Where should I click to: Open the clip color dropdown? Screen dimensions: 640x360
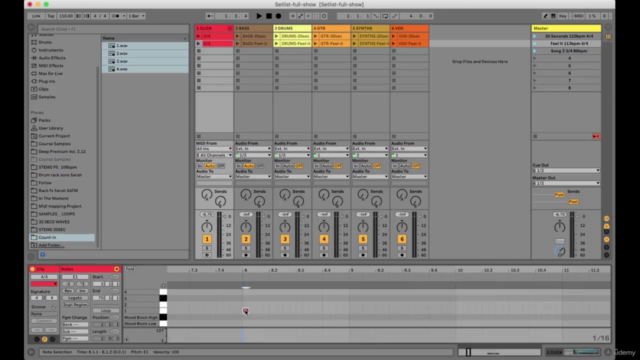pos(44,284)
